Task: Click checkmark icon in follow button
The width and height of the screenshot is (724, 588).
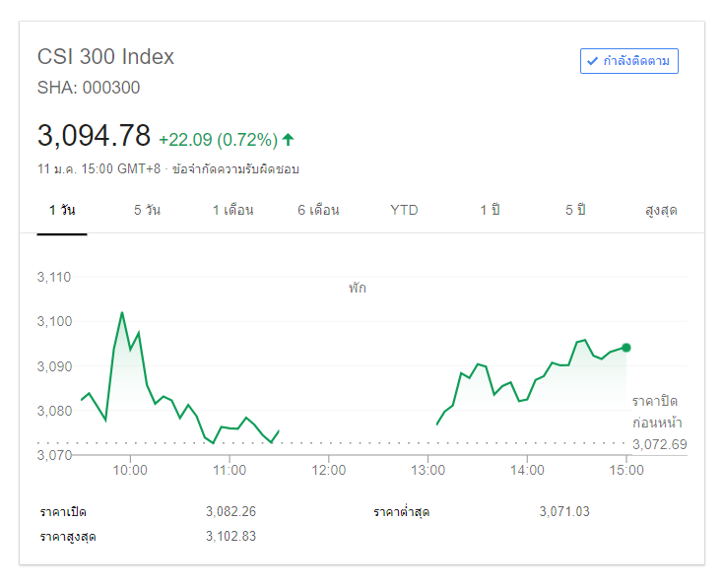Action: pyautogui.click(x=592, y=61)
